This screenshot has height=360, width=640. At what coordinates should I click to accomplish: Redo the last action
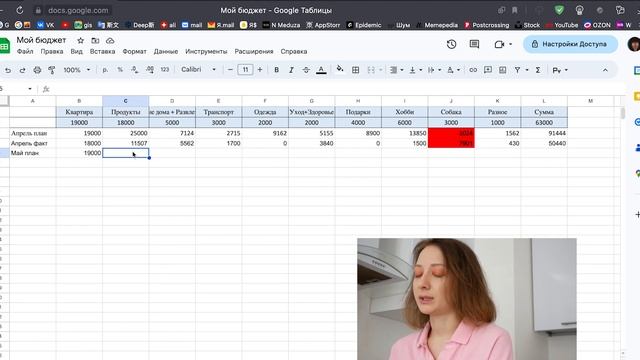[x=22, y=70]
